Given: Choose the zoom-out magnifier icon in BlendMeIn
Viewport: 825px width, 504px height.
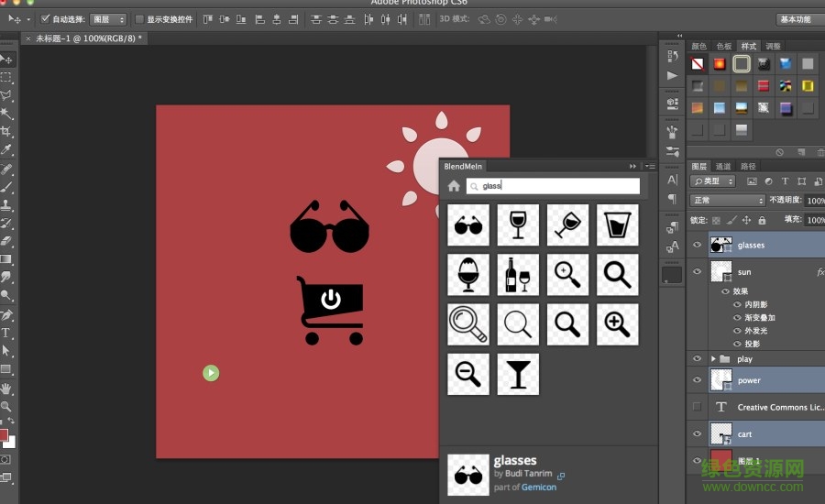Looking at the screenshot, I should click(x=467, y=374).
